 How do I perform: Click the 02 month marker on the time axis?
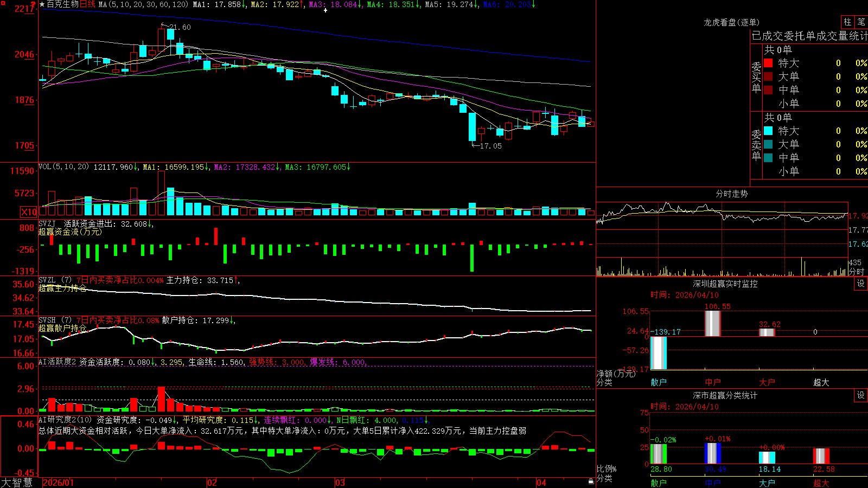point(212,483)
